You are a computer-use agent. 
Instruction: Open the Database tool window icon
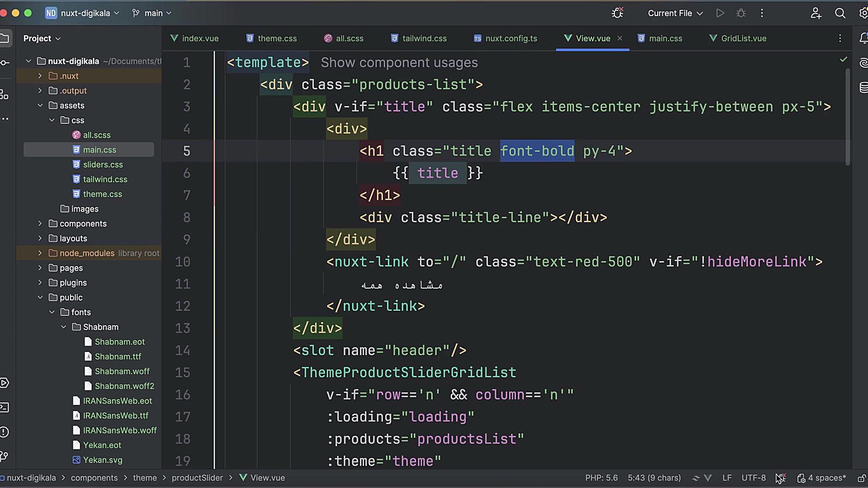(863, 87)
